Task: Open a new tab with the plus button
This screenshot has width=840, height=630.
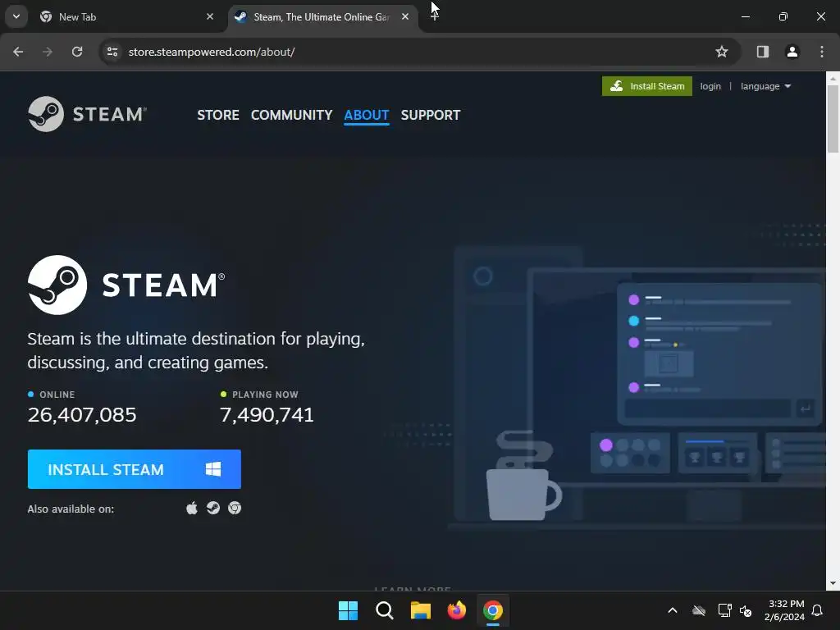Action: point(435,16)
